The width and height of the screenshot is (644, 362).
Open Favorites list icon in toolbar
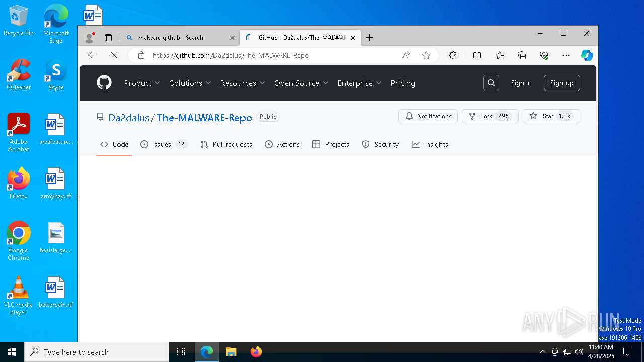[500, 55]
